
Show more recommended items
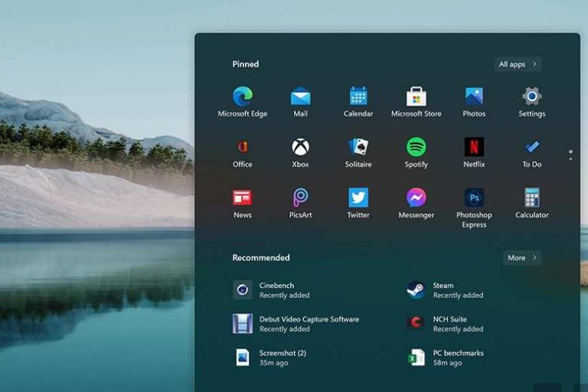click(x=522, y=258)
